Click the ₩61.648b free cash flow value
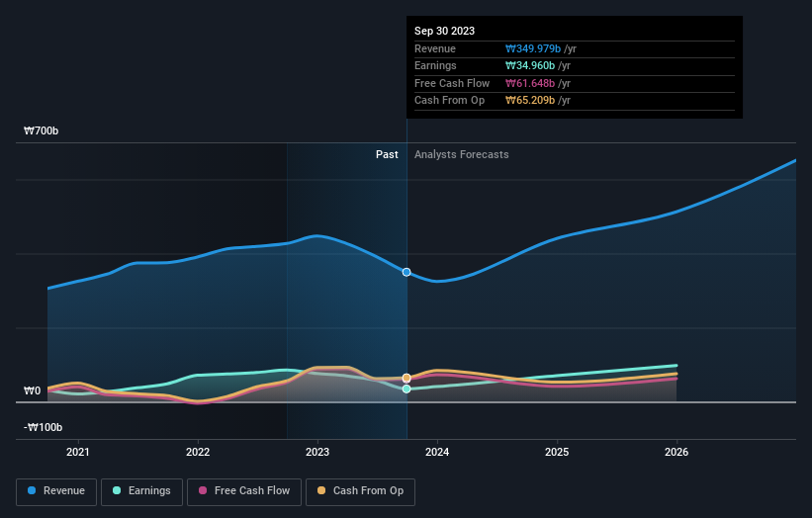 (x=530, y=83)
